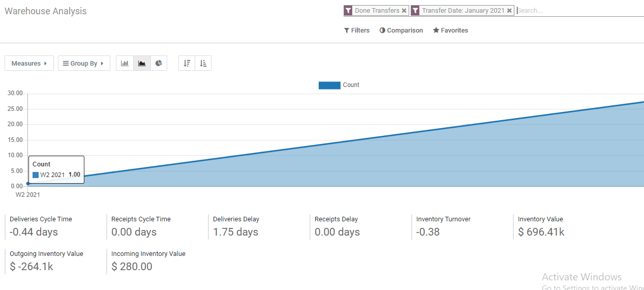The width and height of the screenshot is (644, 290).
Task: Open the Group By dropdown
Action: tap(84, 63)
